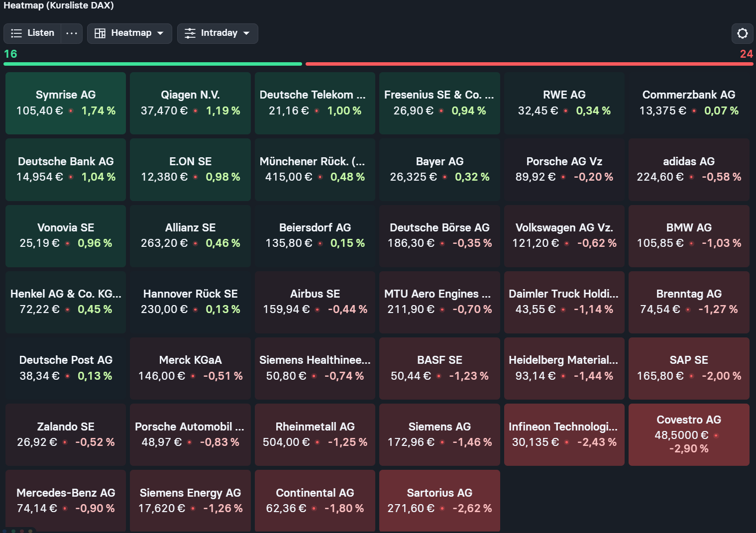Open the Münchener Rück. tile
This screenshot has height=533, width=756.
[x=315, y=170]
